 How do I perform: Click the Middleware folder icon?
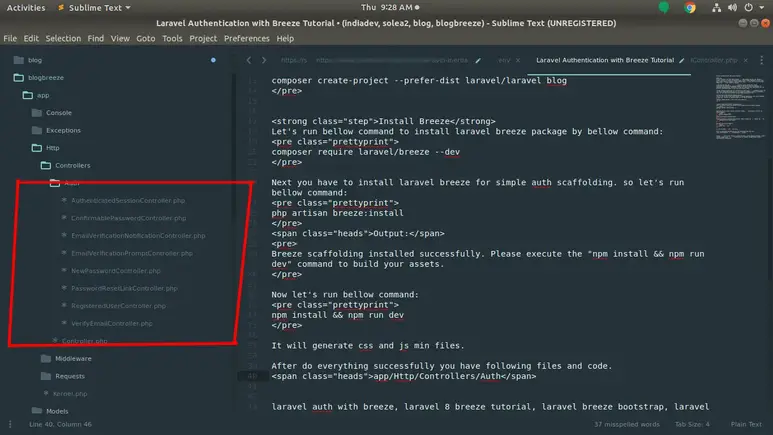[45, 358]
